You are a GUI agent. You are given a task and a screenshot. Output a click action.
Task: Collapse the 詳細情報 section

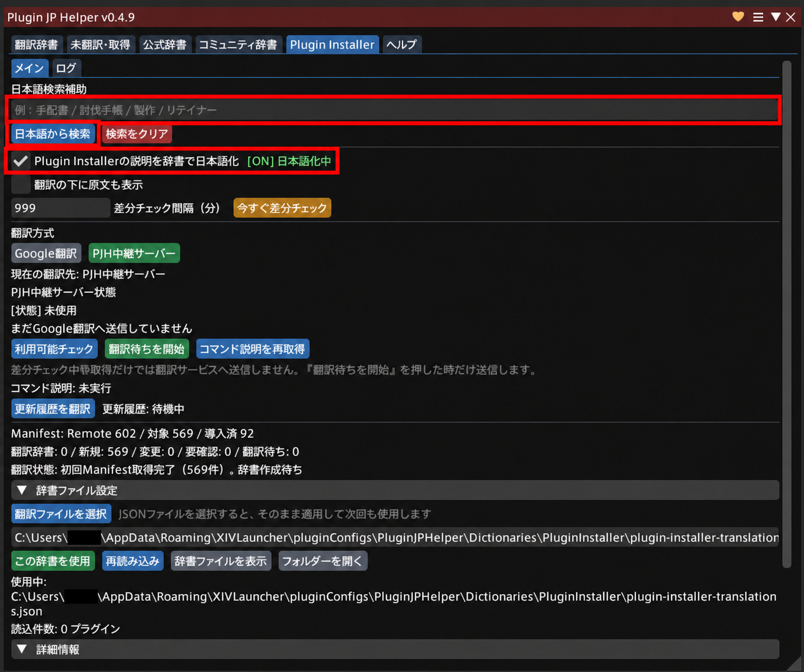(396, 649)
